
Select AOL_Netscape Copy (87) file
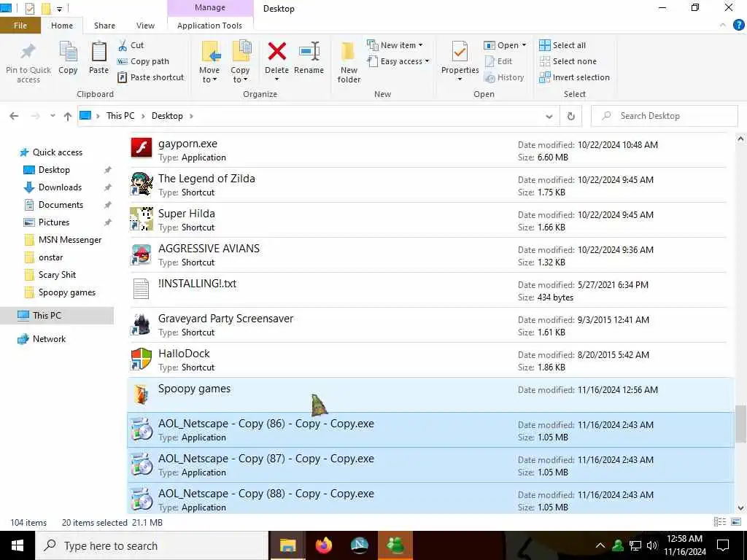tap(430, 464)
